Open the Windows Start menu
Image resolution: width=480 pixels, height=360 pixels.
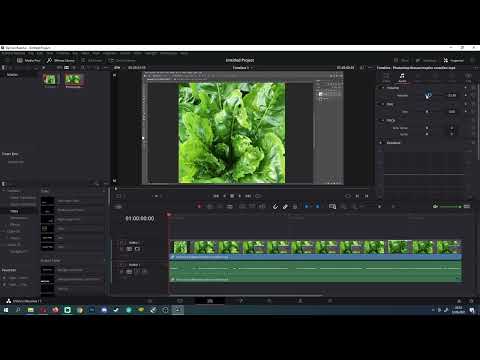pyautogui.click(x=6, y=310)
